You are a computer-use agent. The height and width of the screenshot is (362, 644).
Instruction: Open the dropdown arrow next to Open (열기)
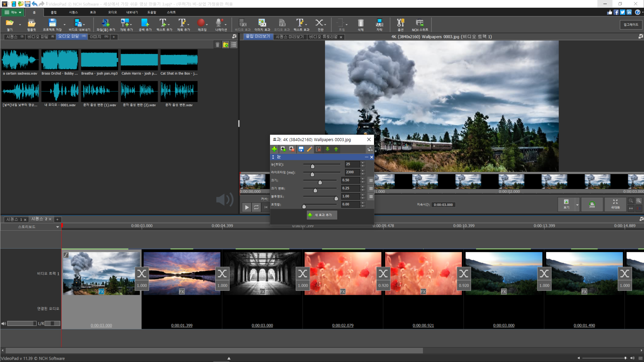20,24
